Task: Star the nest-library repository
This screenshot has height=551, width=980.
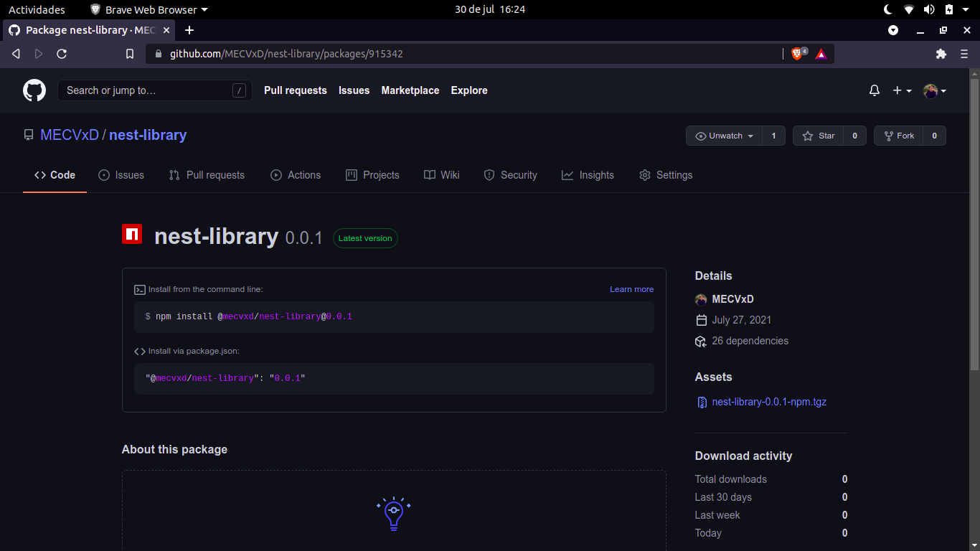Action: tap(819, 136)
